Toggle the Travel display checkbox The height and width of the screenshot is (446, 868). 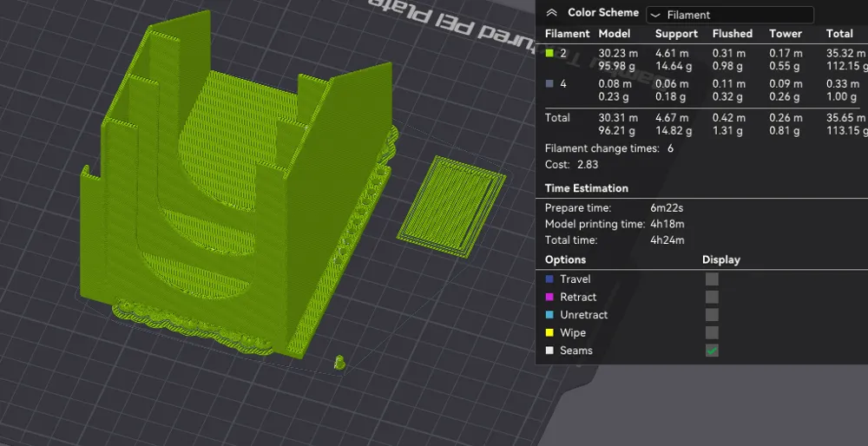click(x=712, y=279)
